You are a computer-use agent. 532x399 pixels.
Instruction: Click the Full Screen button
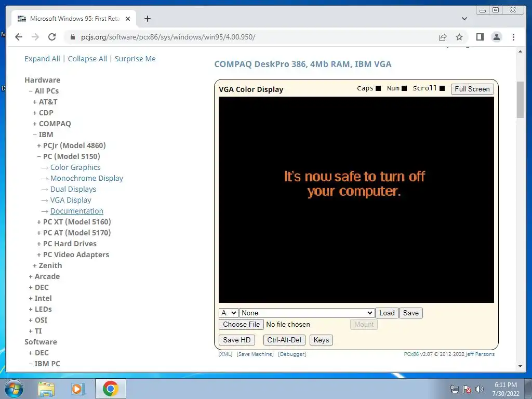click(x=472, y=89)
